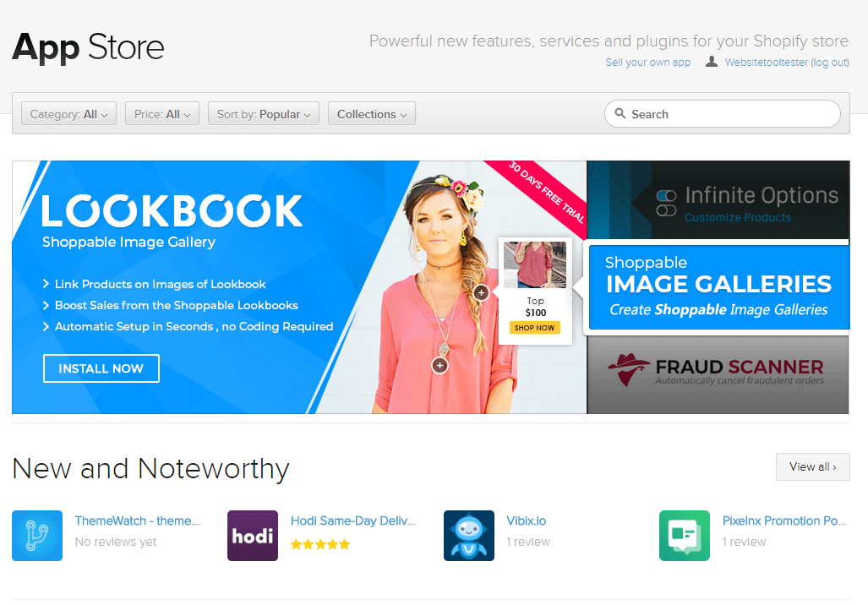Click the Search input field
The height and width of the screenshot is (605, 868).
pyautogui.click(x=723, y=113)
